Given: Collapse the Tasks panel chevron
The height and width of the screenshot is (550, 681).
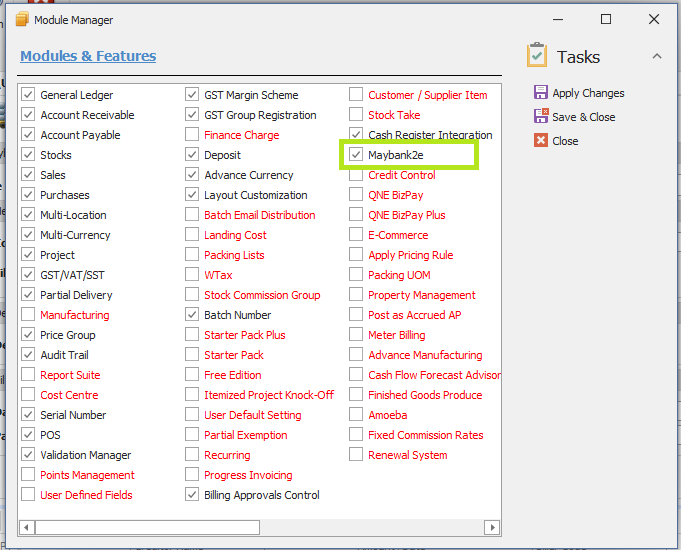Looking at the screenshot, I should tap(657, 56).
